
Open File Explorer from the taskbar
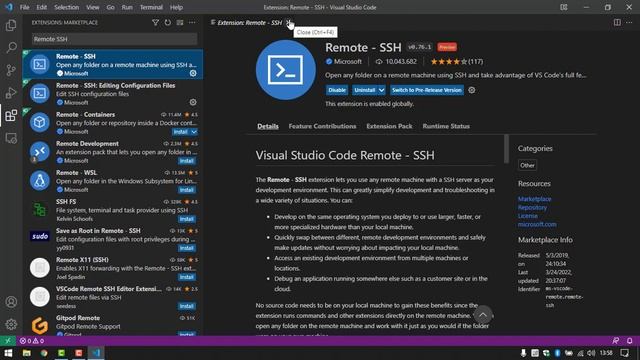27,353
